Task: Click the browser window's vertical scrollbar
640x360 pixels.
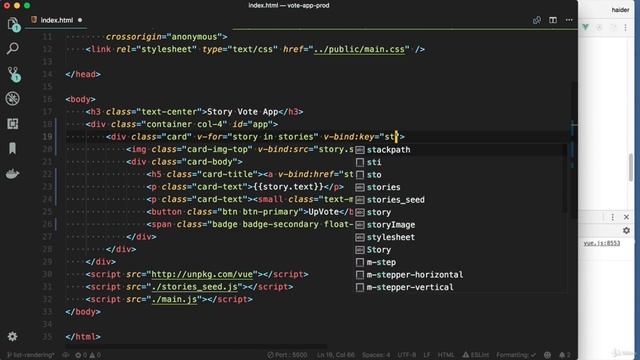Action: [631, 167]
